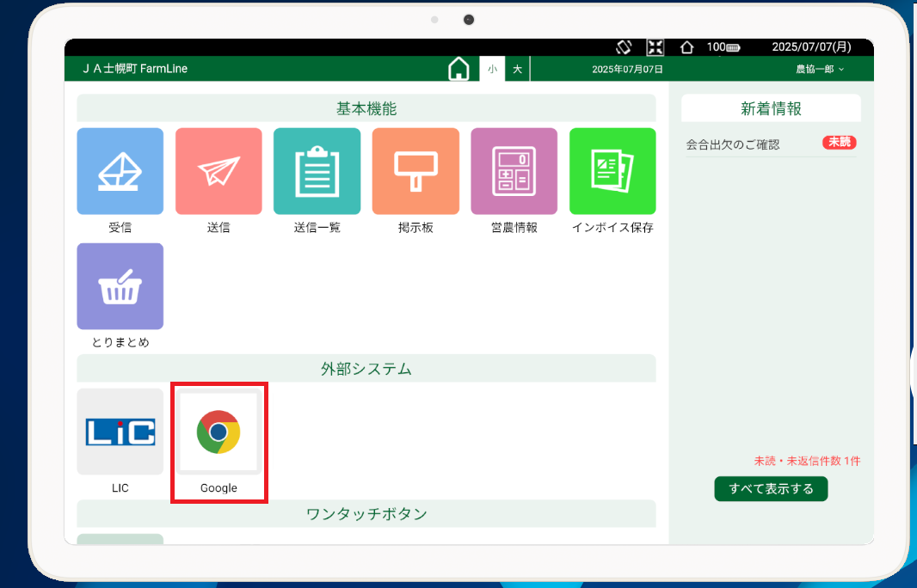Tap the fullscreen icon in status bar
The width and height of the screenshot is (917, 588).
[655, 46]
